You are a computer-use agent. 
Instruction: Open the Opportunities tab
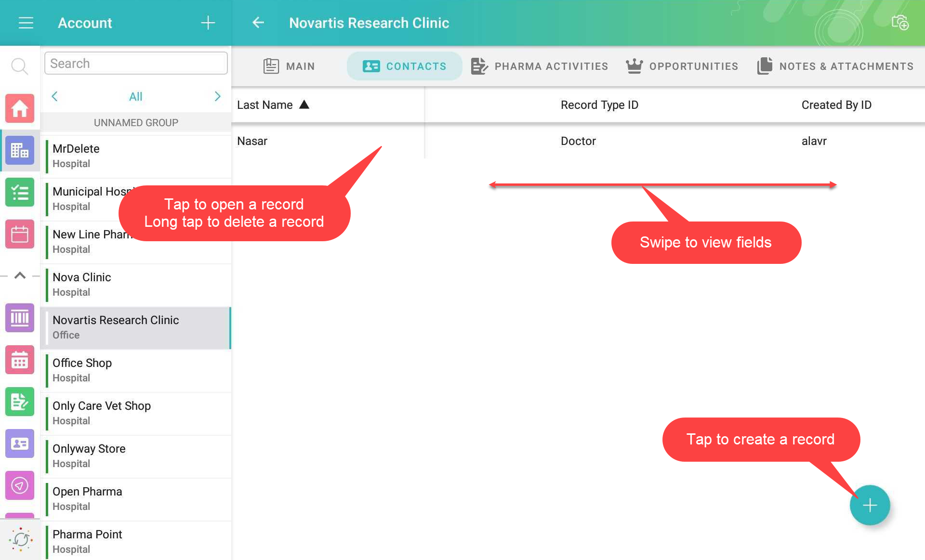pos(682,66)
